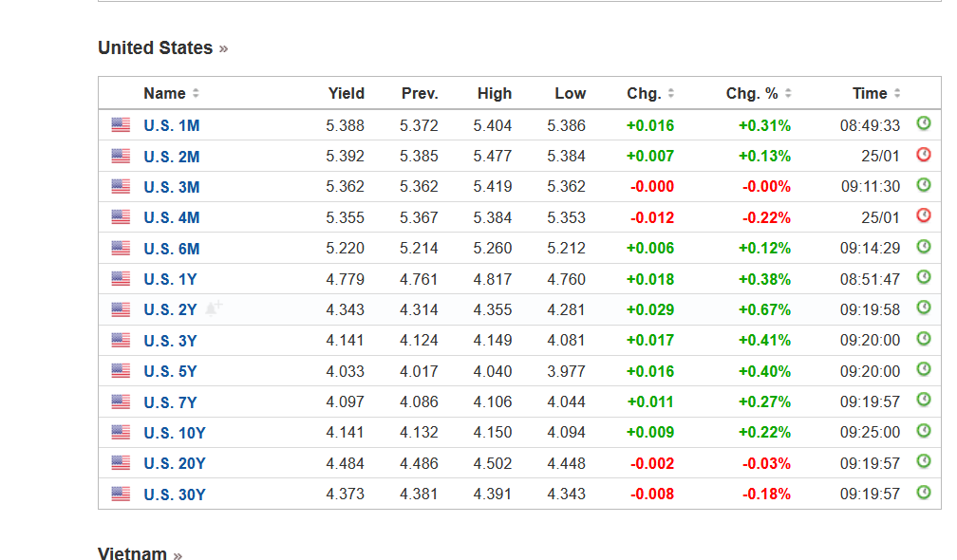This screenshot has height=560, width=957.
Task: Click the red clock icon on U.S. 4M row
Action: [x=924, y=216]
